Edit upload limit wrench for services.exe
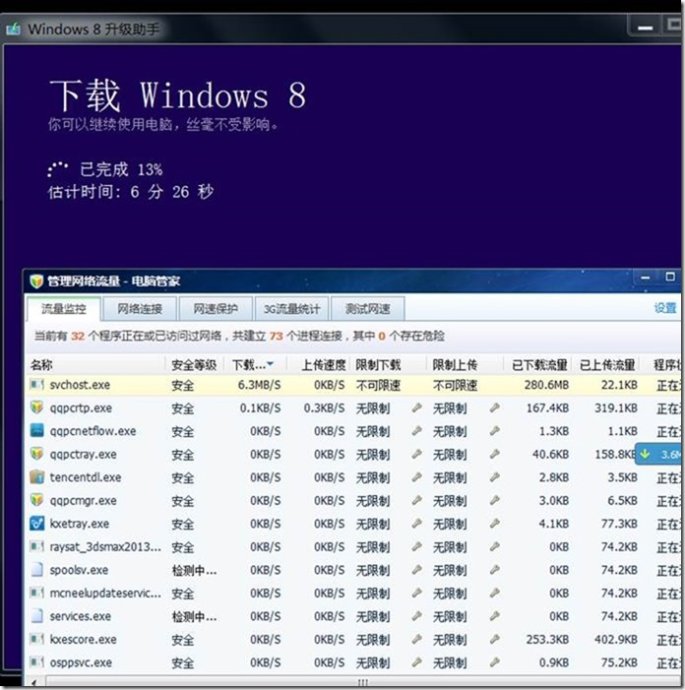 pos(495,616)
